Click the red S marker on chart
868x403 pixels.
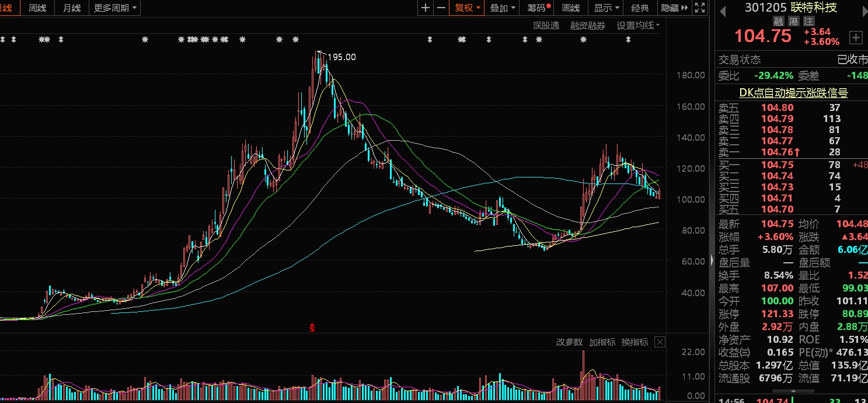[x=312, y=328]
